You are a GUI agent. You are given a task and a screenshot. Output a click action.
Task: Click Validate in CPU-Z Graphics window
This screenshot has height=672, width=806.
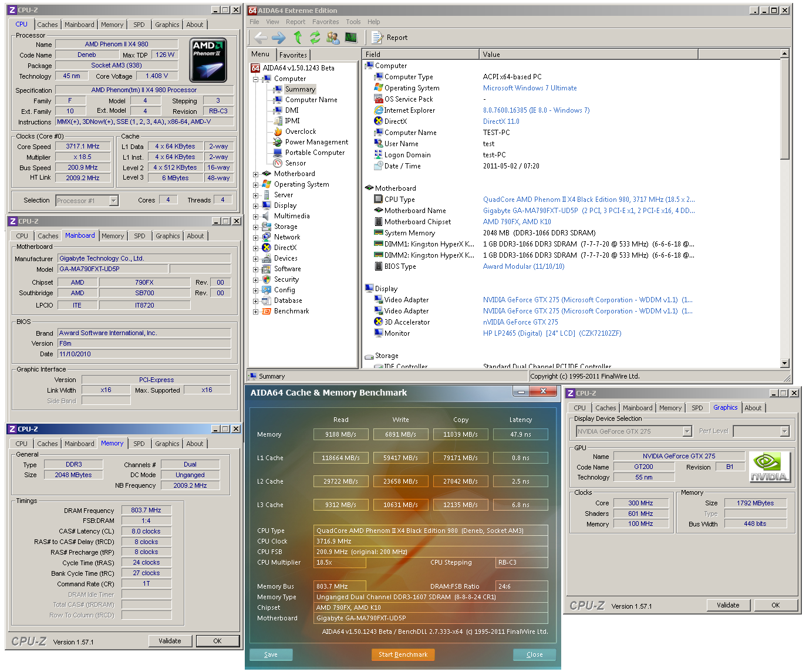tap(728, 605)
